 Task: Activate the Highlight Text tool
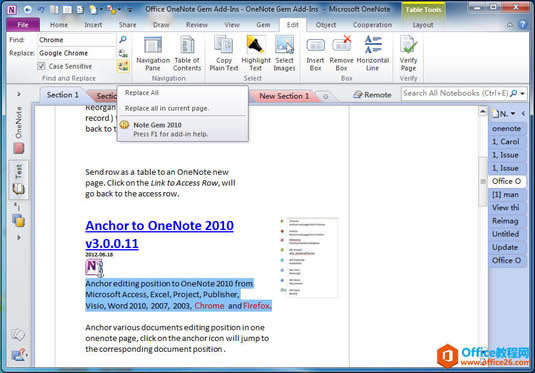tap(256, 54)
